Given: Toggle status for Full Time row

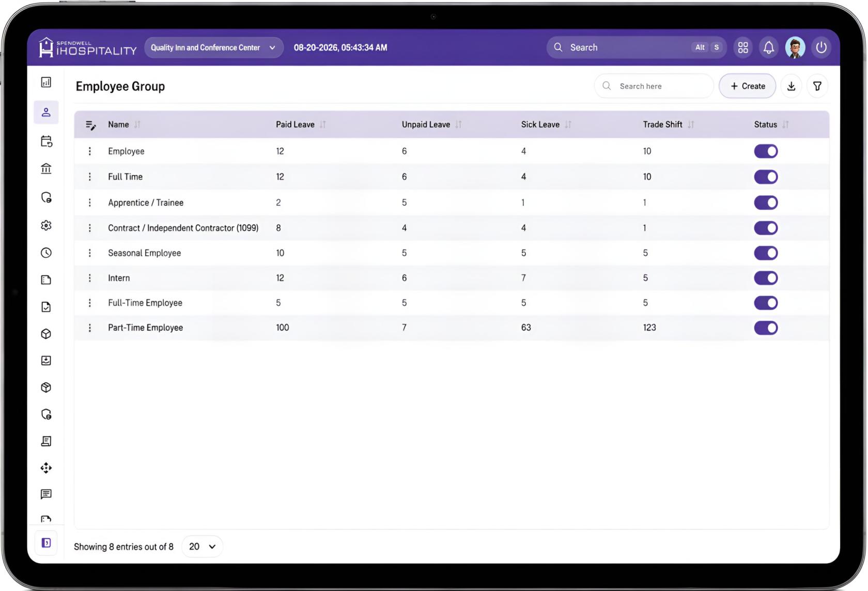Looking at the screenshot, I should (766, 177).
